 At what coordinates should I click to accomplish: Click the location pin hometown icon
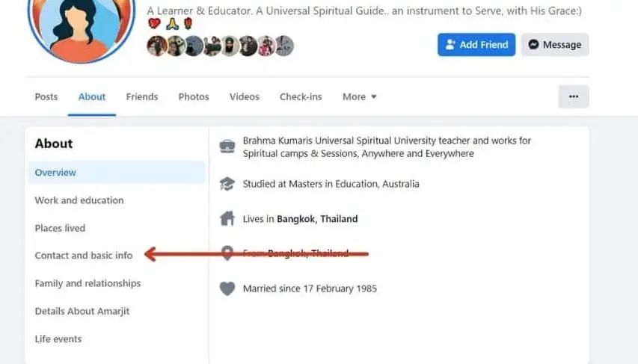tap(227, 253)
